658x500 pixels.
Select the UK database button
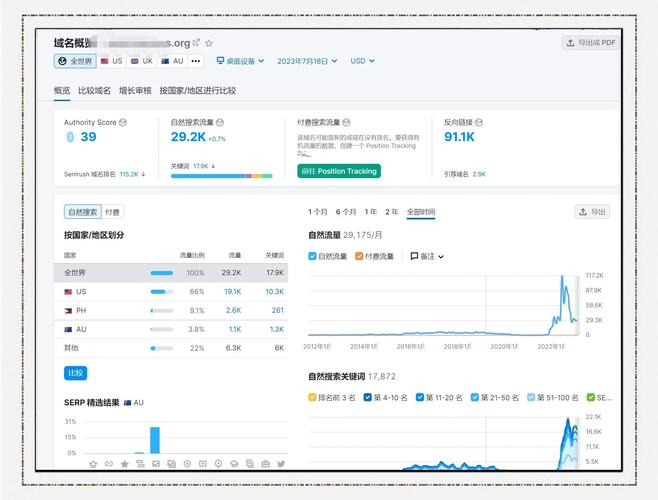click(x=142, y=61)
